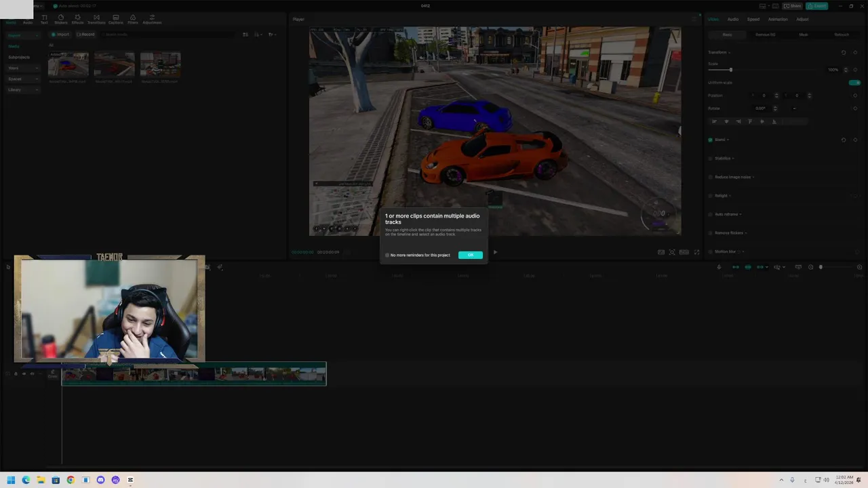The image size is (868, 488).
Task: Select the Retouch sub-tab
Action: 842,35
